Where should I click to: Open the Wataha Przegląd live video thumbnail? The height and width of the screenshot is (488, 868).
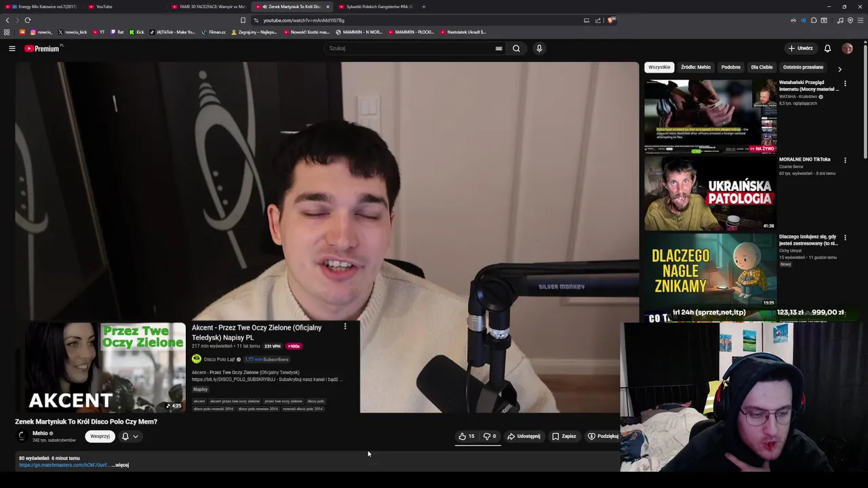point(710,116)
